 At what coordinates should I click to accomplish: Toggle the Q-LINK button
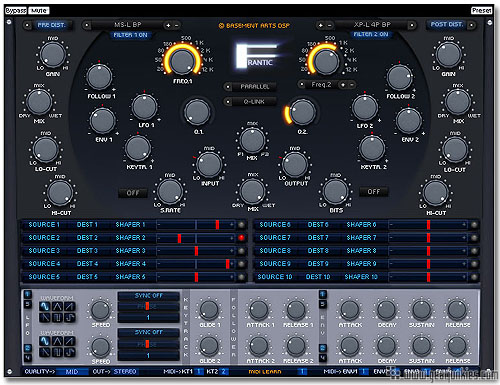tap(254, 102)
